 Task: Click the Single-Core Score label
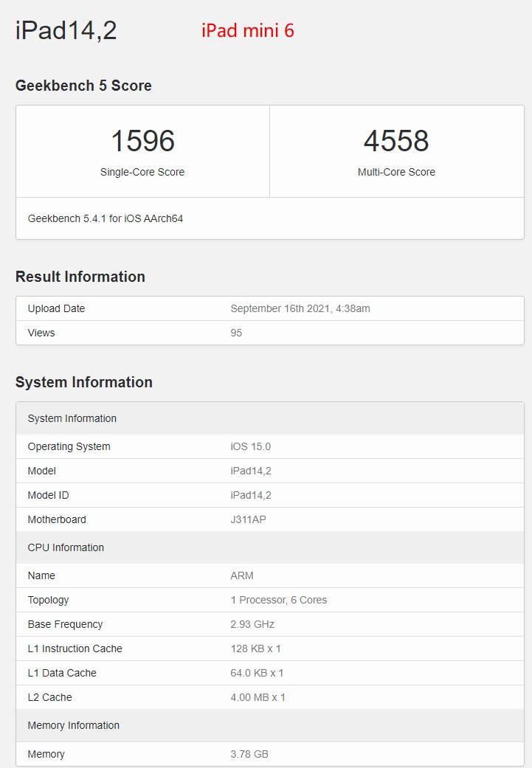(x=142, y=172)
